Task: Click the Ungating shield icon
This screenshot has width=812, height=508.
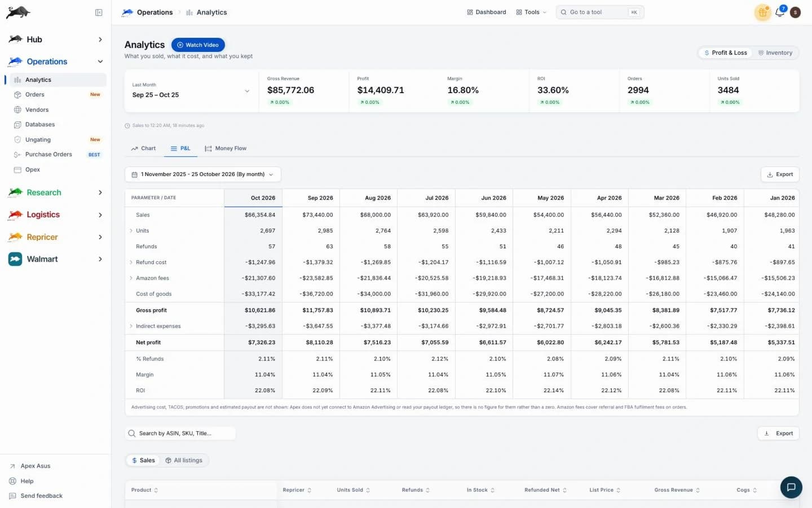Action: pyautogui.click(x=17, y=139)
